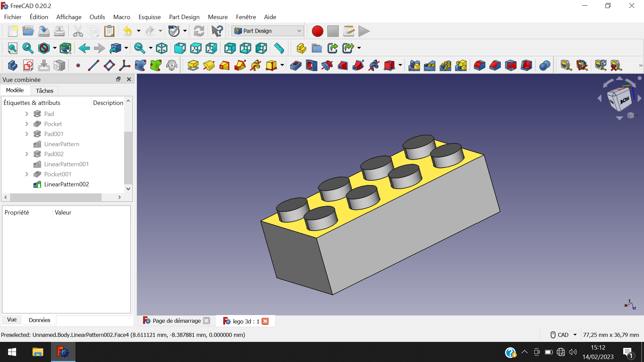Set isometric view cube icon
644x362 pixels.
(x=162, y=48)
